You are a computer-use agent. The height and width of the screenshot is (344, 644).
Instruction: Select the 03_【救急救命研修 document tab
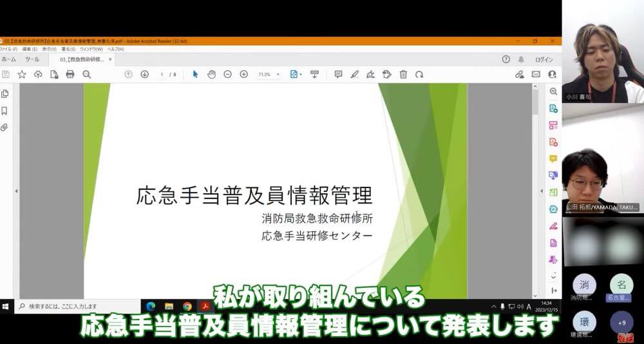tap(82, 60)
